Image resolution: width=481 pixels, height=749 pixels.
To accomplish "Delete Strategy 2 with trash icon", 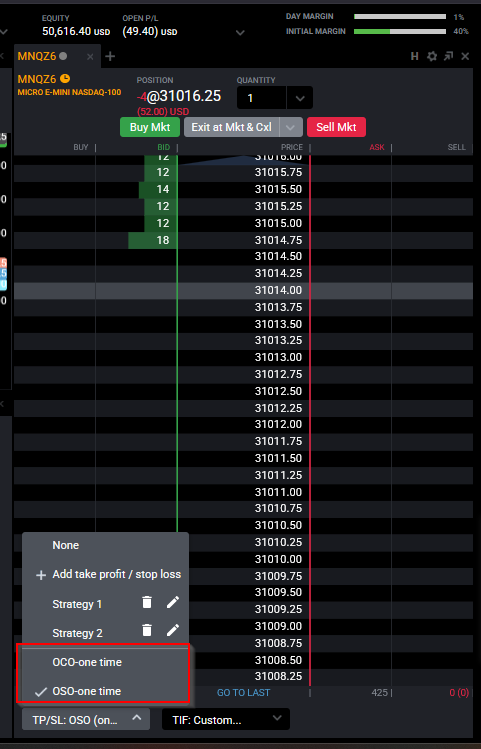I will click(x=147, y=631).
